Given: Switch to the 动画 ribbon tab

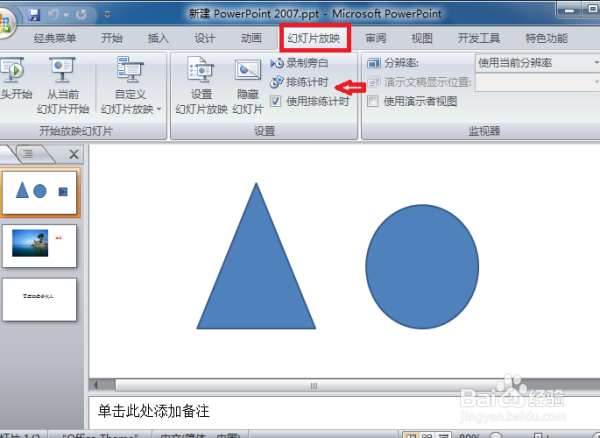Looking at the screenshot, I should click(x=251, y=38).
